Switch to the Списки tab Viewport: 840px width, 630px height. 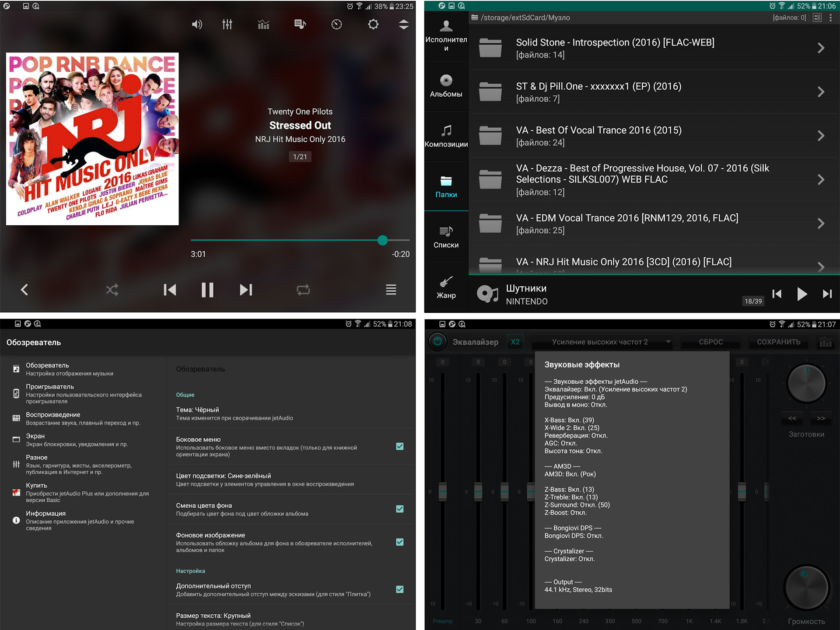point(446,237)
